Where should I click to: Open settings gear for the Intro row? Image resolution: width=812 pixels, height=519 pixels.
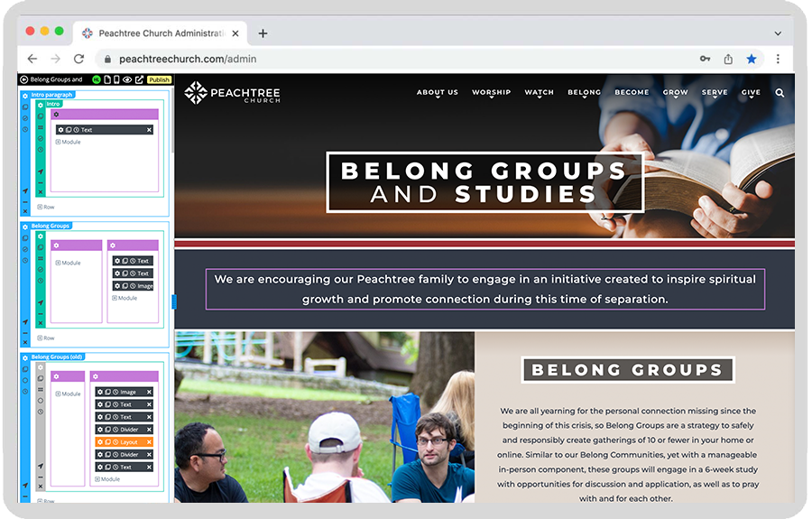coord(41,105)
